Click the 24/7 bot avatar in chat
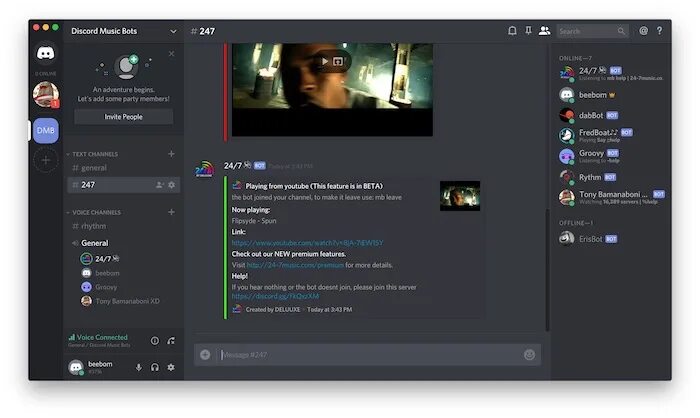The height and width of the screenshot is (418, 700). point(204,170)
